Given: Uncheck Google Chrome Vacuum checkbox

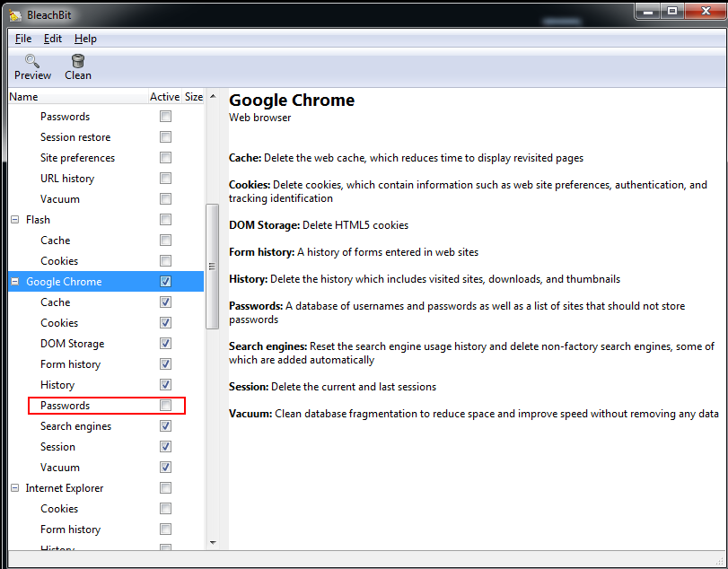Looking at the screenshot, I should 165,468.
